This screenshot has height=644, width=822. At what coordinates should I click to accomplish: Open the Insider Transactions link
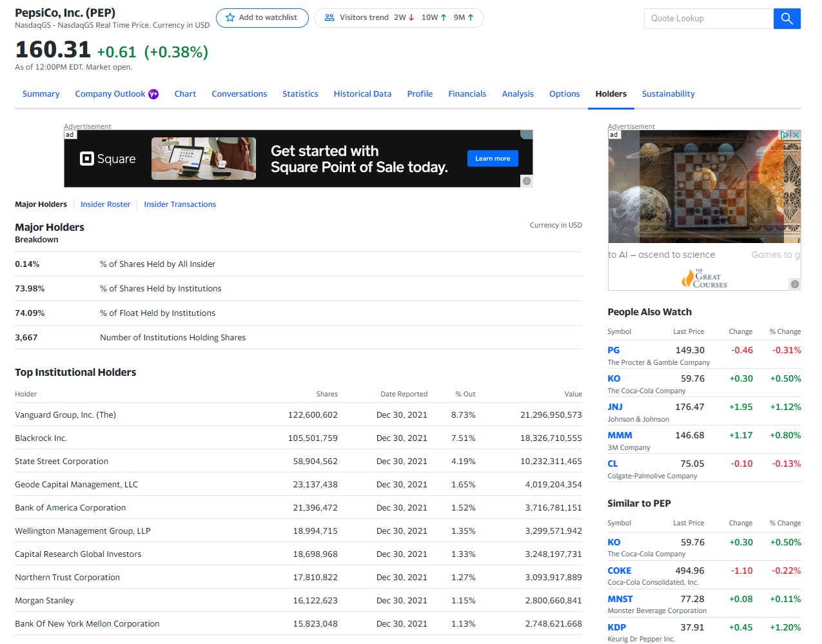180,204
